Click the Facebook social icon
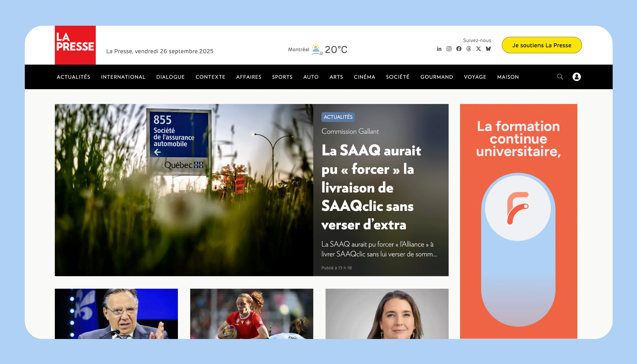The width and height of the screenshot is (637, 364). pyautogui.click(x=459, y=49)
